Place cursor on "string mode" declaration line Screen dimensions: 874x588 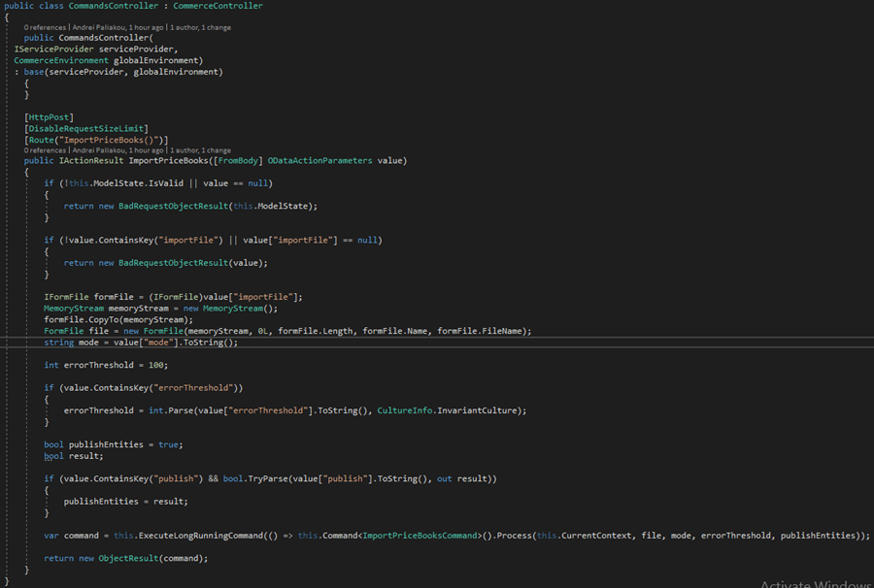click(141, 343)
